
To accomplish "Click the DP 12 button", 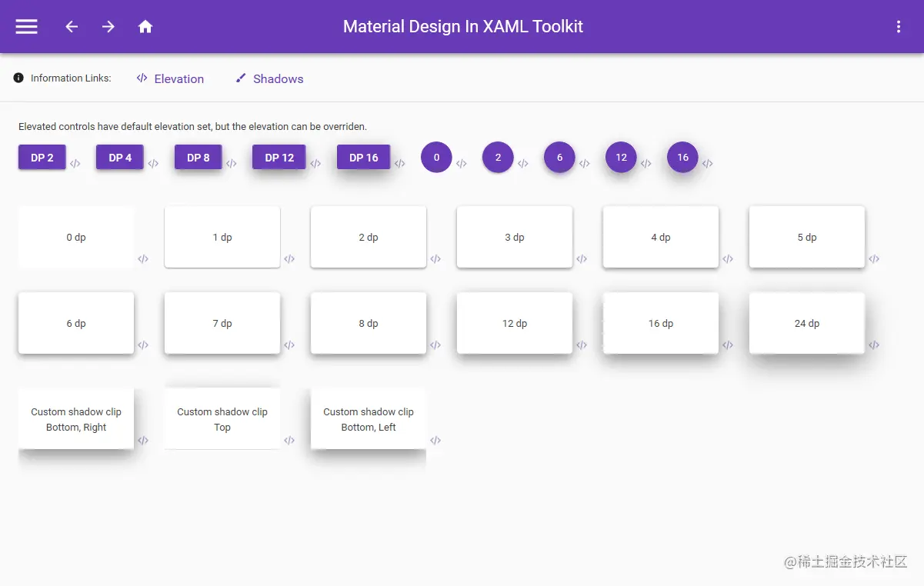I will click(x=279, y=158).
